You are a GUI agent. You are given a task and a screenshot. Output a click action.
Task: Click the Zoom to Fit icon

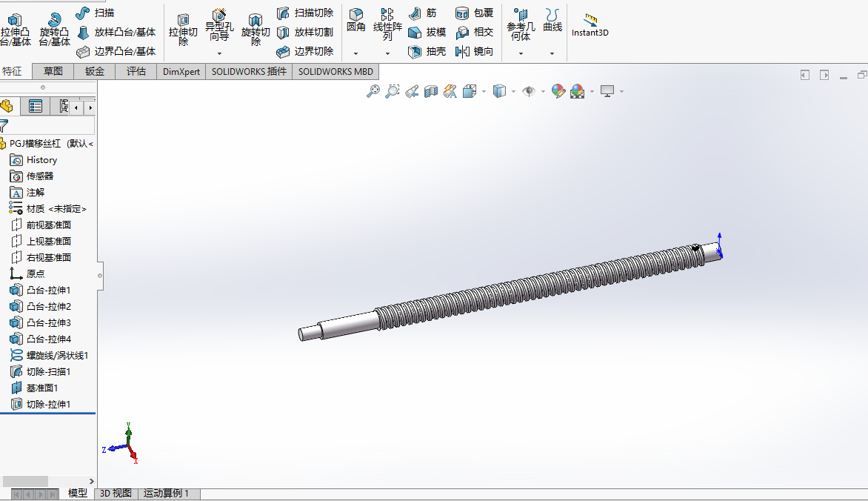coord(374,91)
